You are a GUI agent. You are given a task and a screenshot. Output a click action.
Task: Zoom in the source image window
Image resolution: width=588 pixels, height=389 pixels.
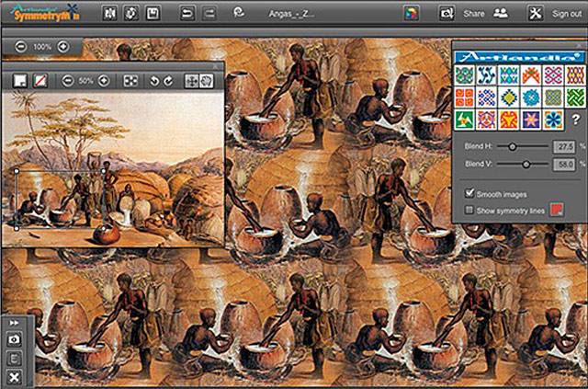104,81
